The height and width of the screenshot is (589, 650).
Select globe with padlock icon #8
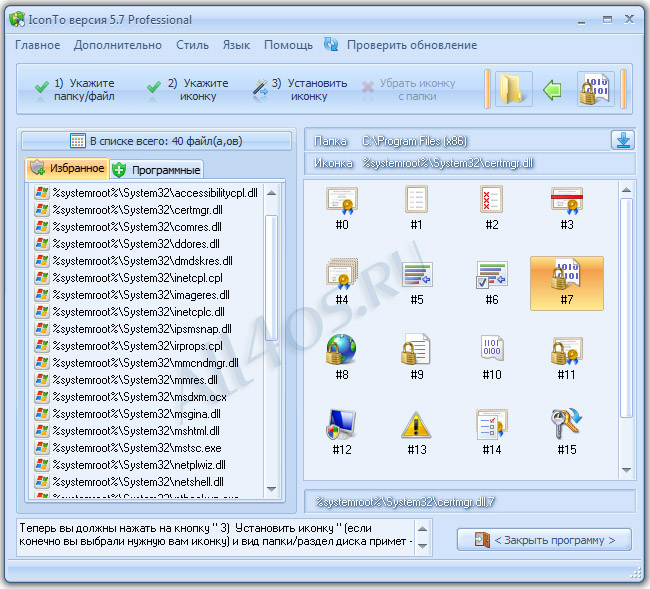pos(342,358)
